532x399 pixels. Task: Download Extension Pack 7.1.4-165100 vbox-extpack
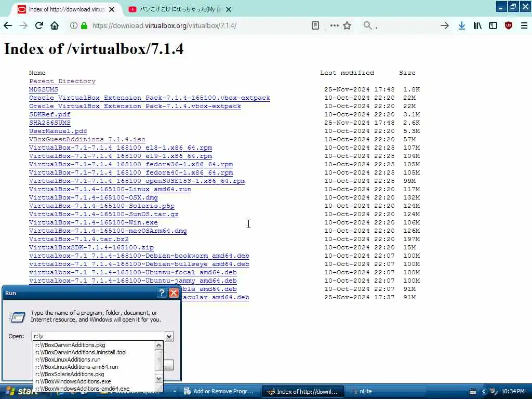[x=150, y=98]
